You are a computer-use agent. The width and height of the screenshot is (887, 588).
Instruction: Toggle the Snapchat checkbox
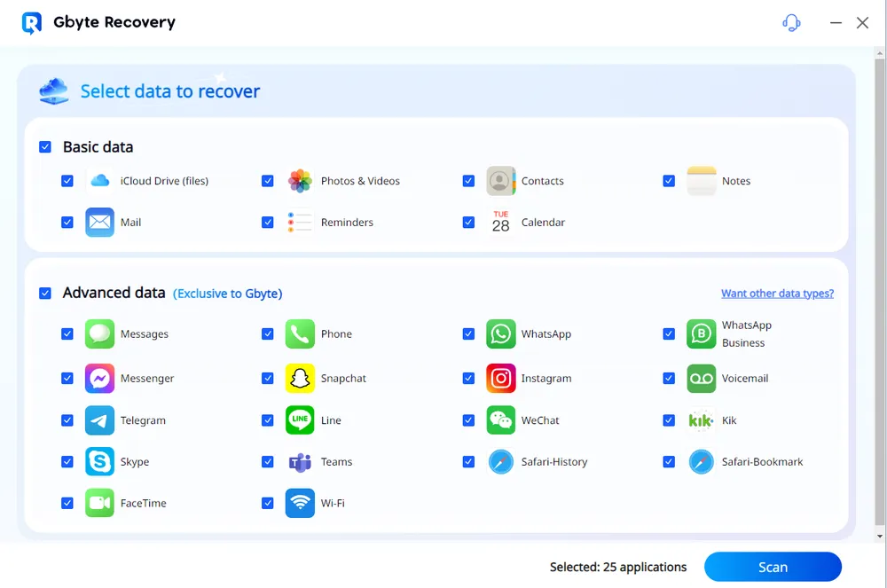(x=268, y=378)
